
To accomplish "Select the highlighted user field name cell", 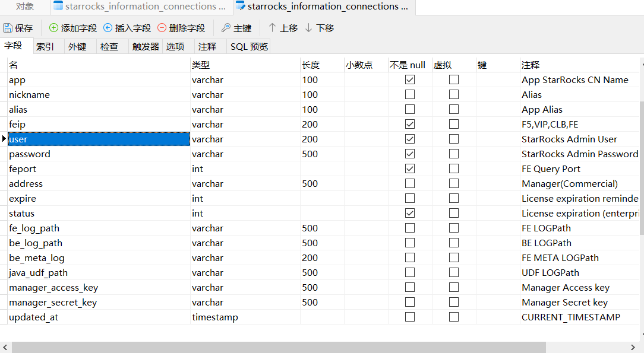I will [x=99, y=139].
